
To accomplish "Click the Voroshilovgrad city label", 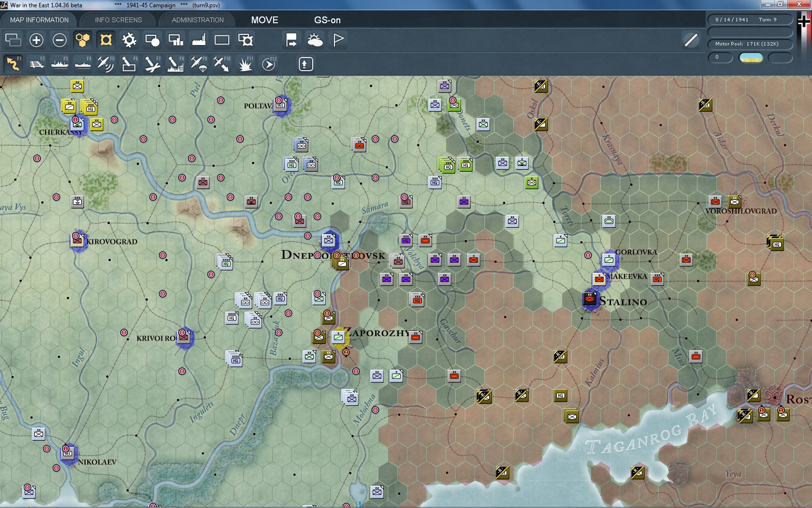I will [741, 211].
